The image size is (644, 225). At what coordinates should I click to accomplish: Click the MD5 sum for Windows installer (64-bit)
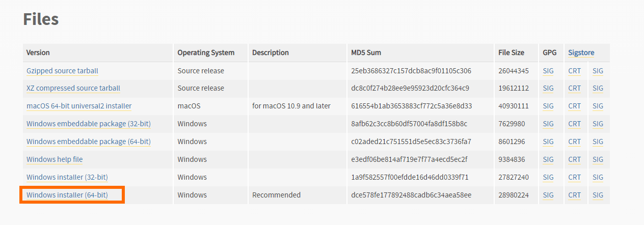pyautogui.click(x=411, y=195)
